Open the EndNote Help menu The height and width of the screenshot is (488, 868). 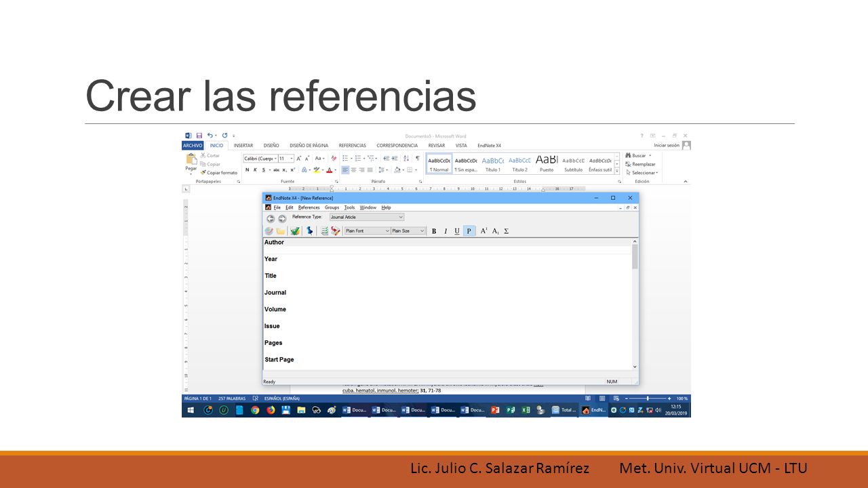(x=386, y=207)
